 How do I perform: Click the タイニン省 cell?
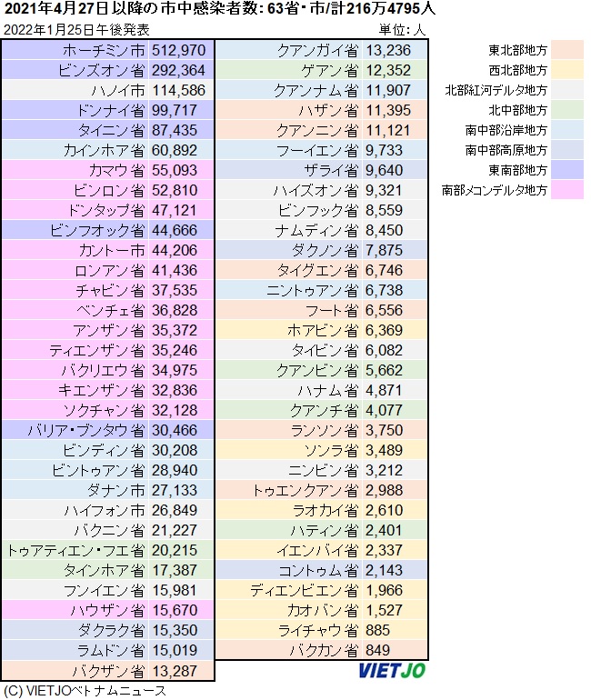click(75, 130)
